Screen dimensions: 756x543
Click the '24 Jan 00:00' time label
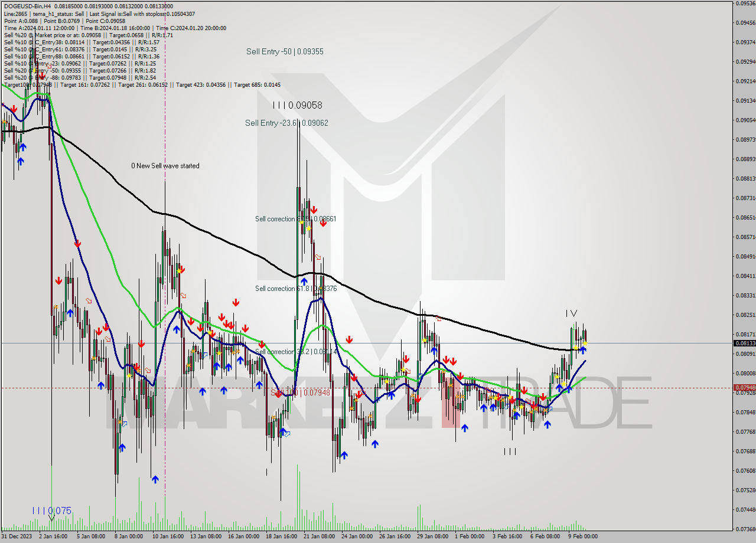357,537
